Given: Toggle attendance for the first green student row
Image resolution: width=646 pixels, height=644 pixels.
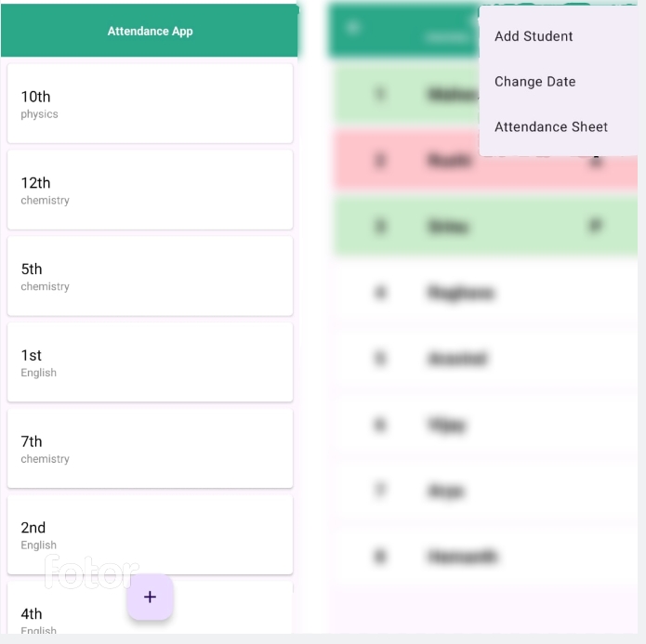Looking at the screenshot, I should coord(406,95).
